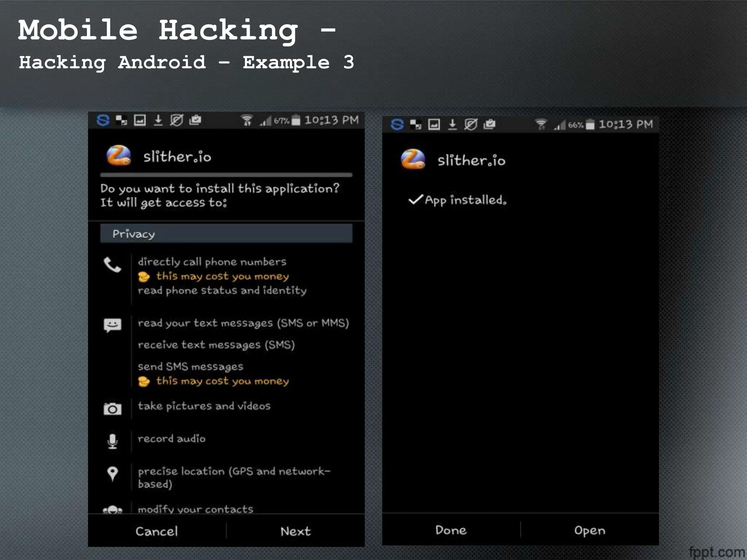Tap the camera permission icon
This screenshot has width=747, height=560.
(x=112, y=409)
